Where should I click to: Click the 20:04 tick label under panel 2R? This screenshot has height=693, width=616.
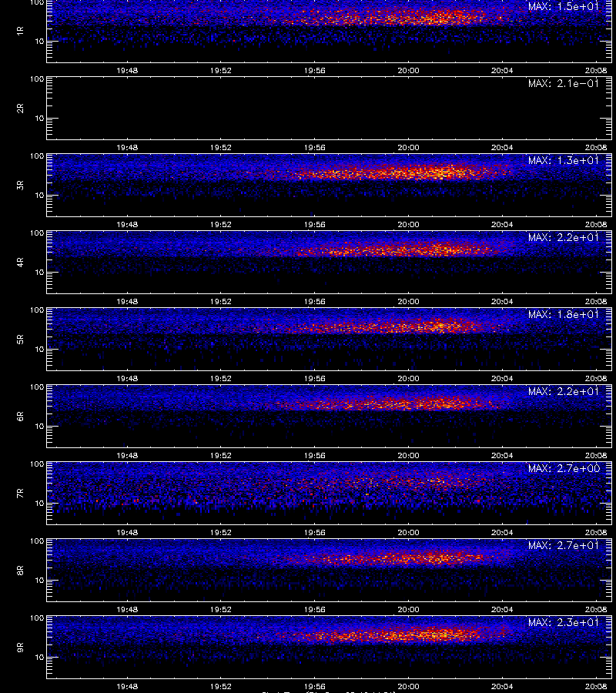click(502, 148)
